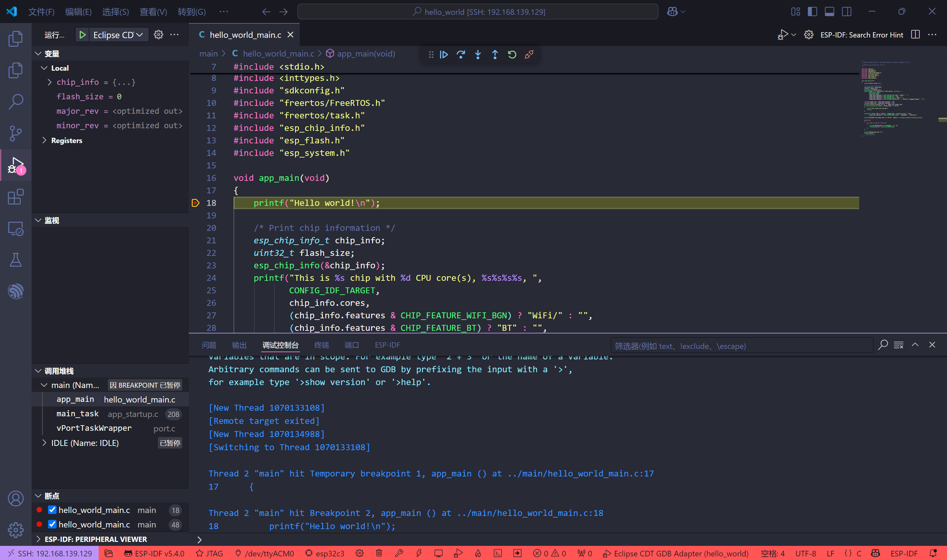Click the Step Out debug icon
This screenshot has width=947, height=560.
495,54
